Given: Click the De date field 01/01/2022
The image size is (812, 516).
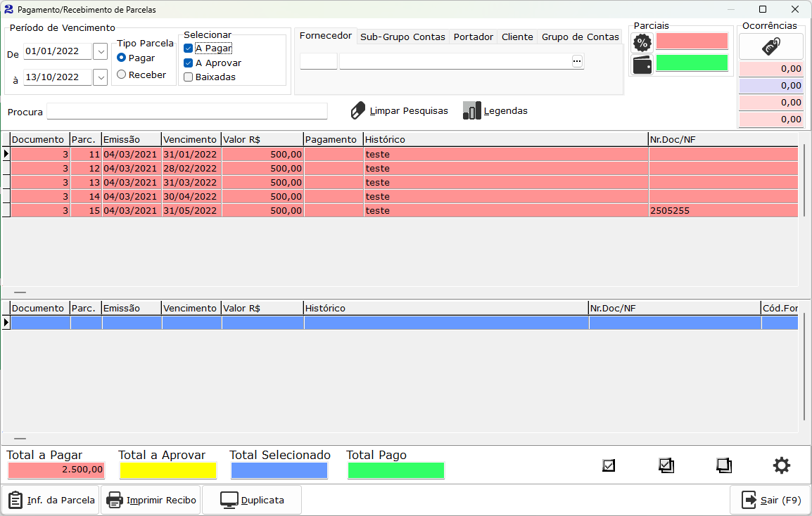Looking at the screenshot, I should tap(58, 51).
